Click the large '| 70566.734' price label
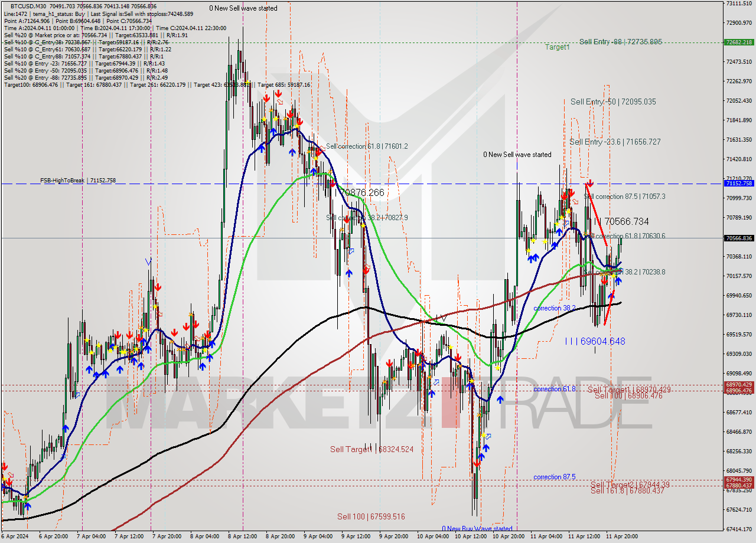 [x=624, y=221]
